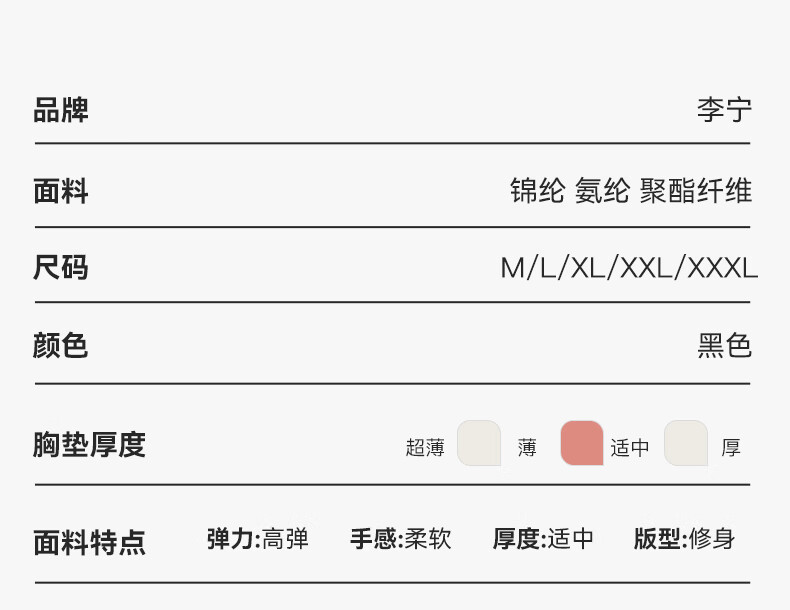Image resolution: width=790 pixels, height=610 pixels.
Task: Click the fabric value 锦纶 氨纶 聚酯纤维
Action: tap(631, 190)
